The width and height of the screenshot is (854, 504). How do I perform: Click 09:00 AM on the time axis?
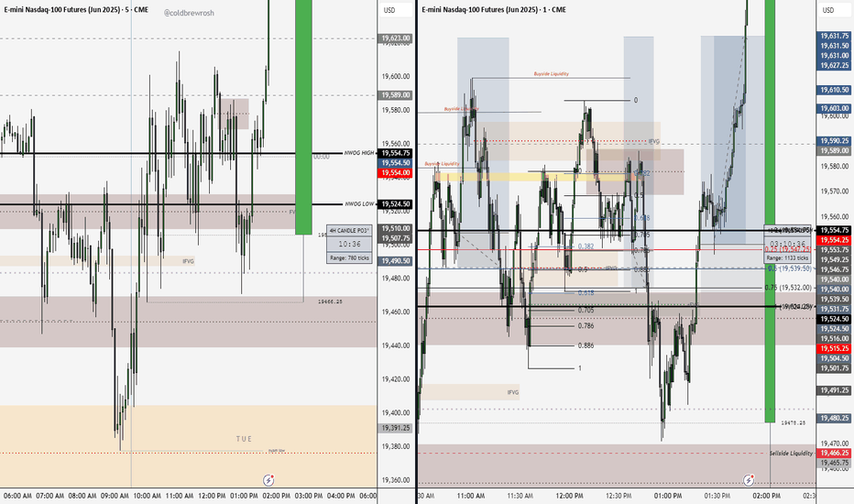pyautogui.click(x=115, y=496)
